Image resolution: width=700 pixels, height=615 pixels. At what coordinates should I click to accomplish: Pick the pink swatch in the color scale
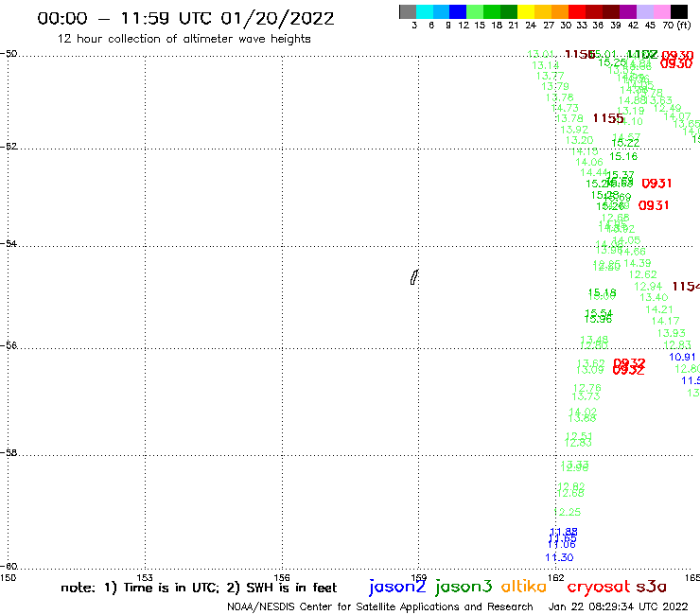pyautogui.click(x=661, y=11)
